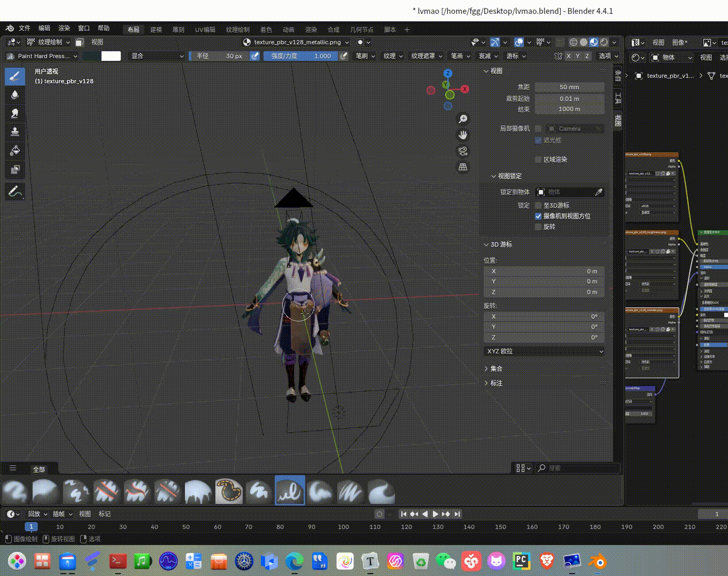Image resolution: width=728 pixels, height=576 pixels.
Task: Expand the 集合 panel
Action: tap(493, 369)
